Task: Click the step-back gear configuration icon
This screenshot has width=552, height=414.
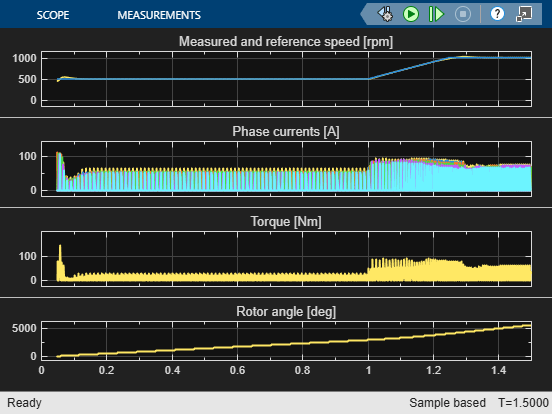Action: coord(385,14)
